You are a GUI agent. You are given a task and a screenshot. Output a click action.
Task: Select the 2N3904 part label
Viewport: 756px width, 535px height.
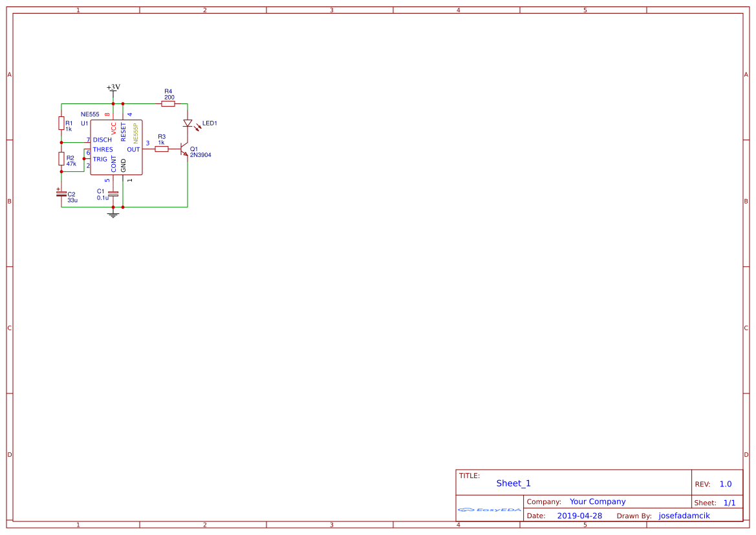click(200, 155)
